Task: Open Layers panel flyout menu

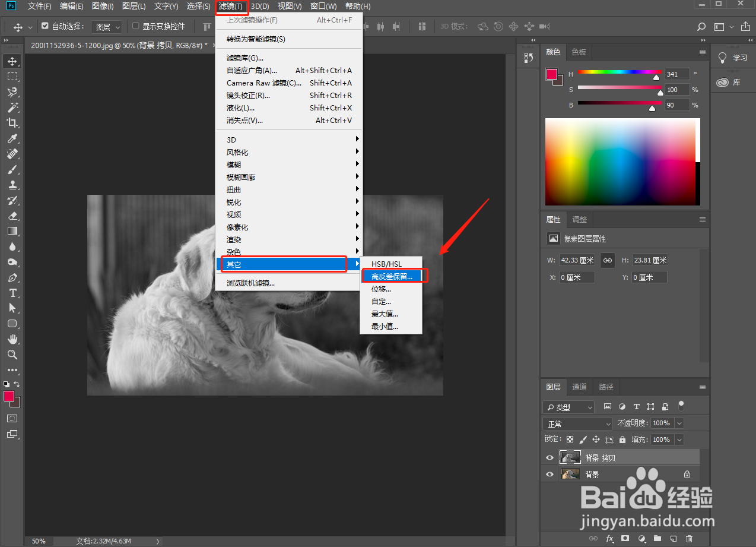Action: pyautogui.click(x=703, y=387)
